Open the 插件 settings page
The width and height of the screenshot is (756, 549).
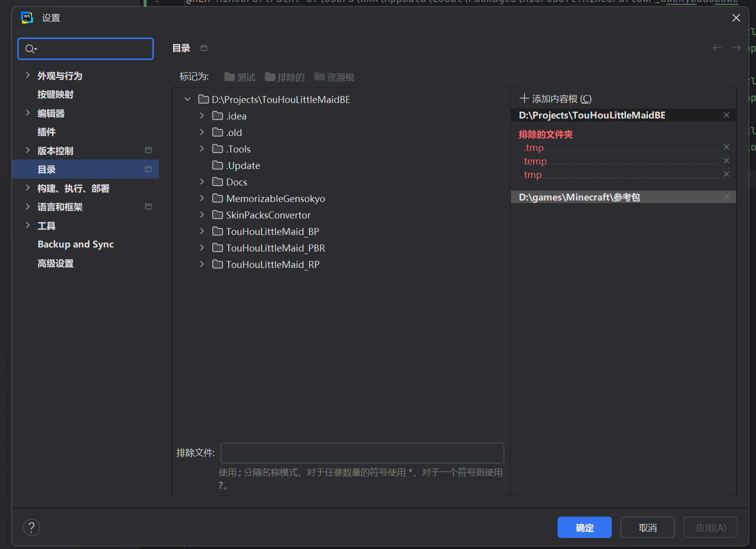(x=47, y=132)
